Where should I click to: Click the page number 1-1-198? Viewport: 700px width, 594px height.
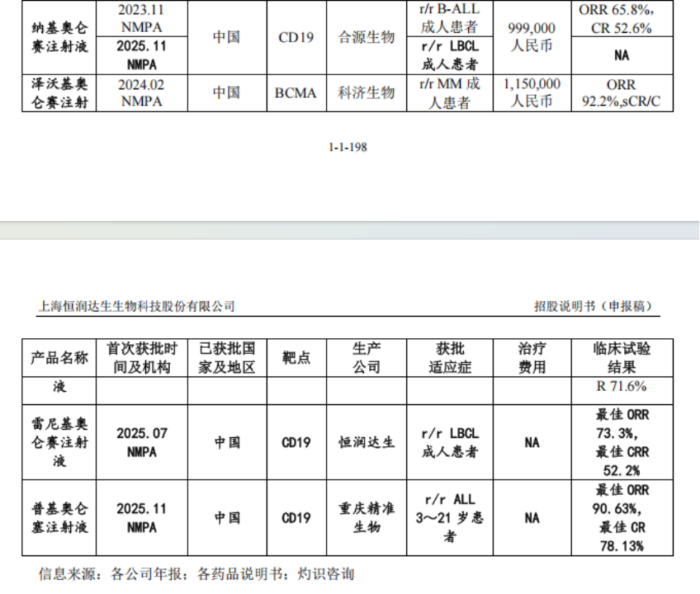pyautogui.click(x=348, y=147)
